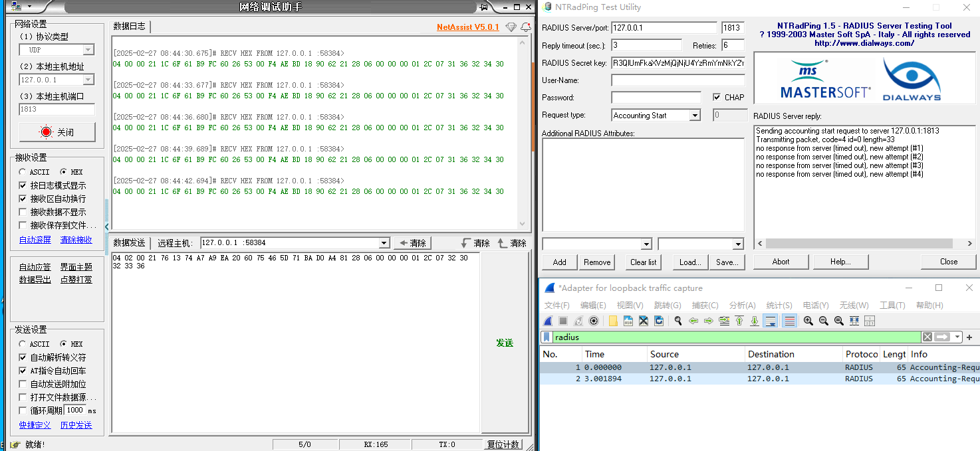Open Wireshark capture options gear icon
The width and height of the screenshot is (980, 451).
594,321
